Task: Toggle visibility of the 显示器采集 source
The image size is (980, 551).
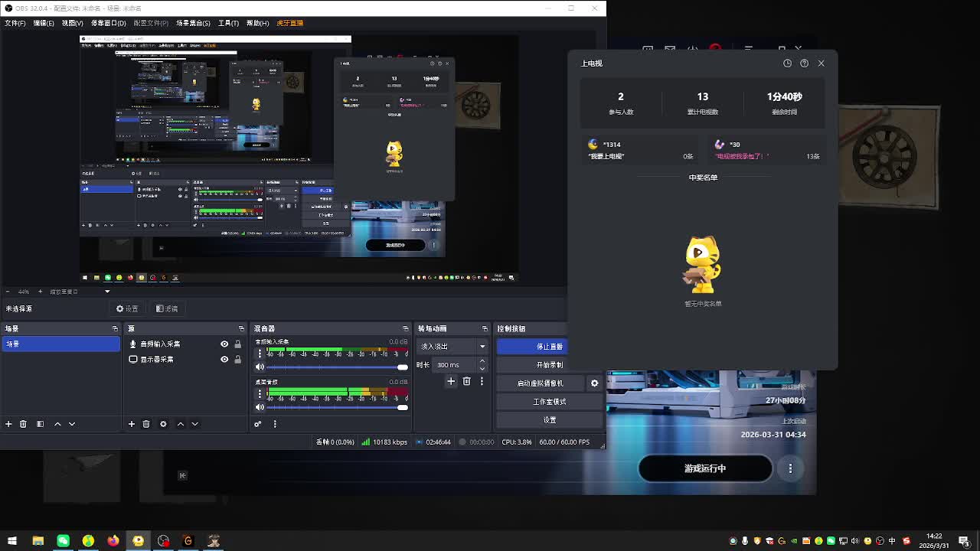Action: coord(224,360)
